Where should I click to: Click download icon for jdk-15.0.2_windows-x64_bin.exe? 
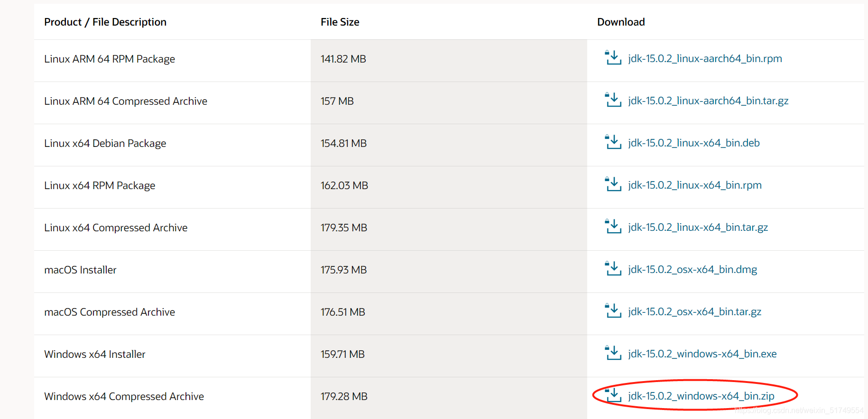tap(613, 353)
